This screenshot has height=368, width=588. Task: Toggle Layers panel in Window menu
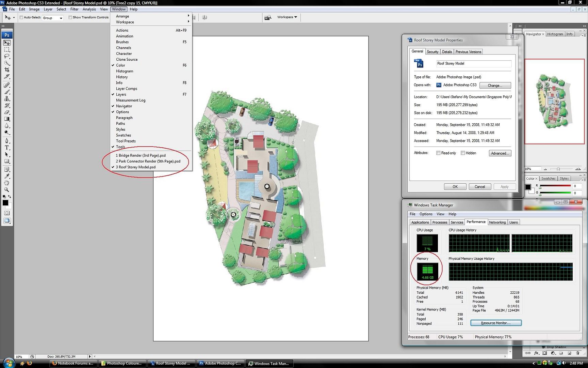pyautogui.click(x=151, y=94)
